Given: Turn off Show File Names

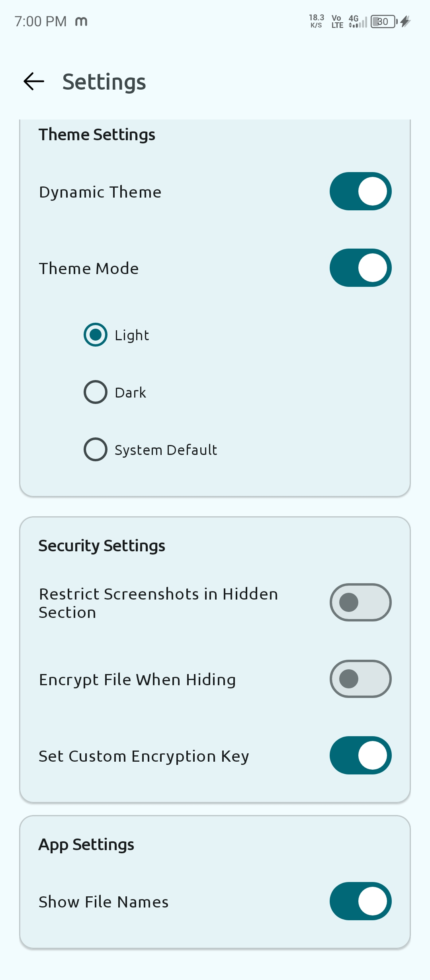Looking at the screenshot, I should pos(360,901).
